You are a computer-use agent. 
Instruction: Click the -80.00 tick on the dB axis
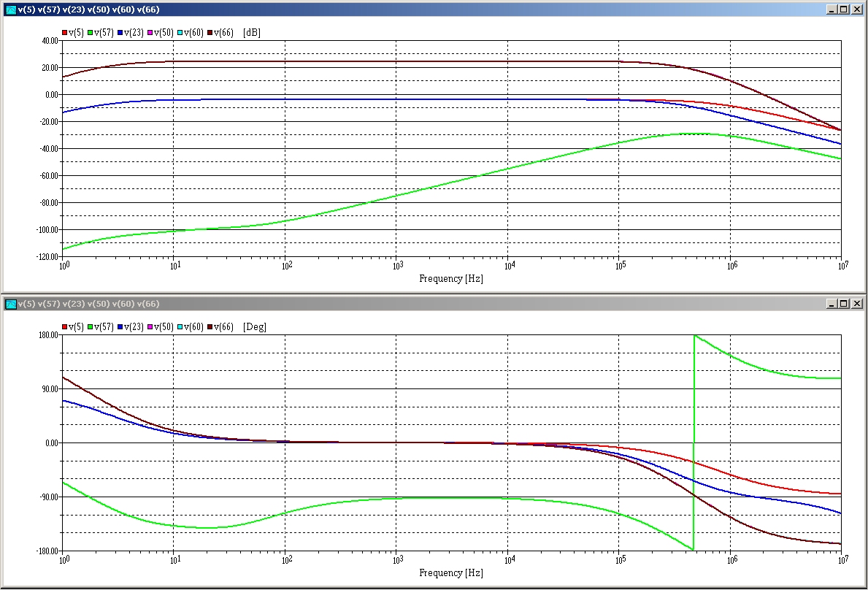click(x=49, y=202)
